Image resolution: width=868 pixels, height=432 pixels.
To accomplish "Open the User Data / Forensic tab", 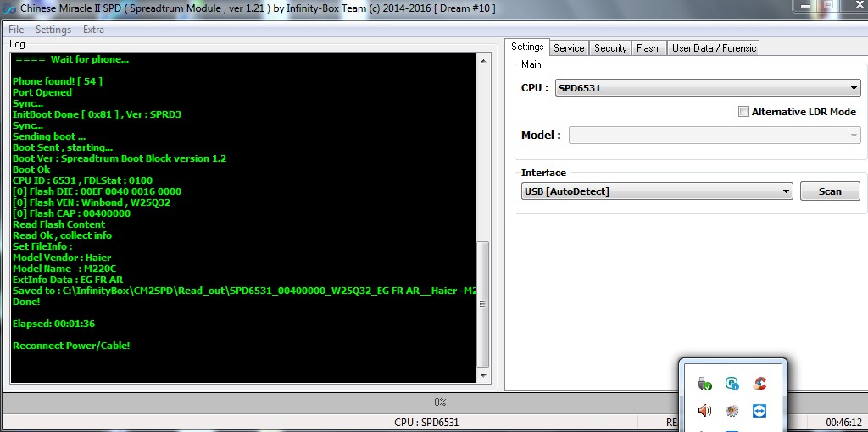I will point(714,48).
